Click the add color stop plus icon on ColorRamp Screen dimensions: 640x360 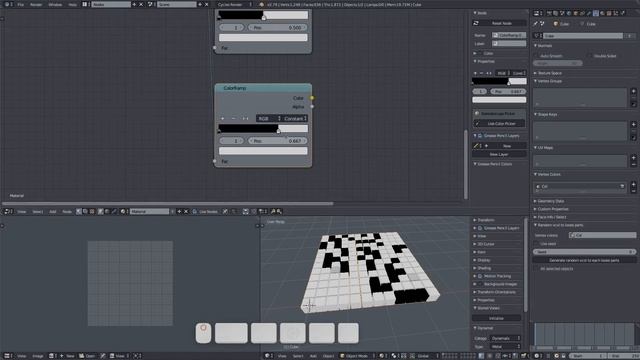222,118
